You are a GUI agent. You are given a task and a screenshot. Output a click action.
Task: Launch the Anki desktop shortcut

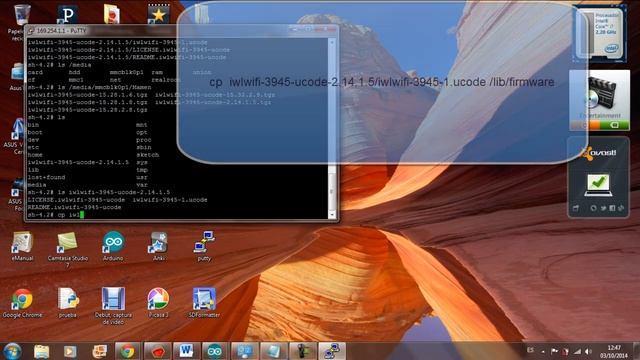[x=158, y=246]
